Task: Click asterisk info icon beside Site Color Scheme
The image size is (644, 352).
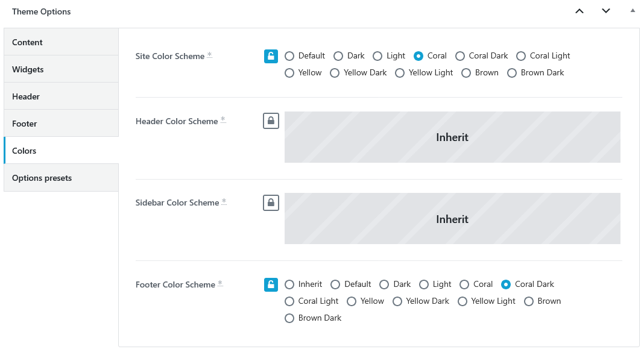Action: (x=209, y=55)
